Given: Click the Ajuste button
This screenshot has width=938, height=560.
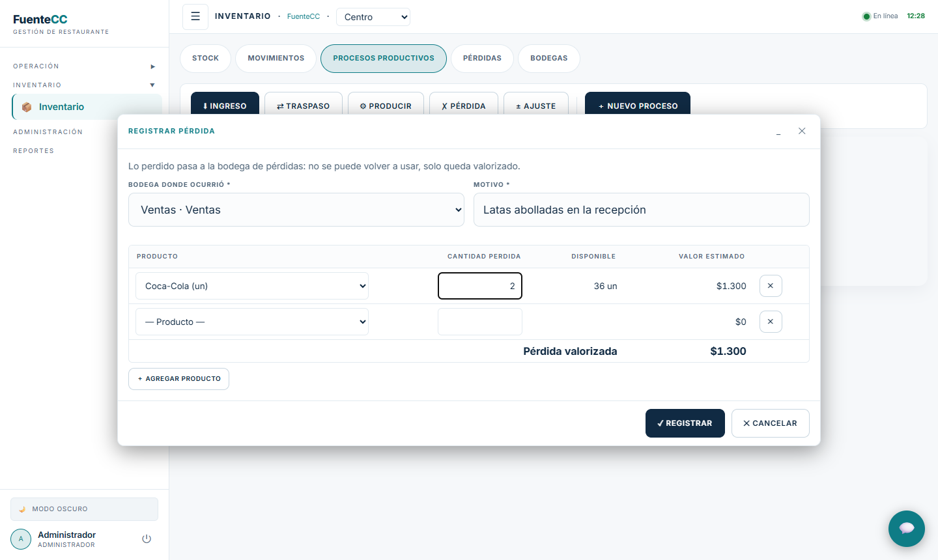Looking at the screenshot, I should coord(536,104).
